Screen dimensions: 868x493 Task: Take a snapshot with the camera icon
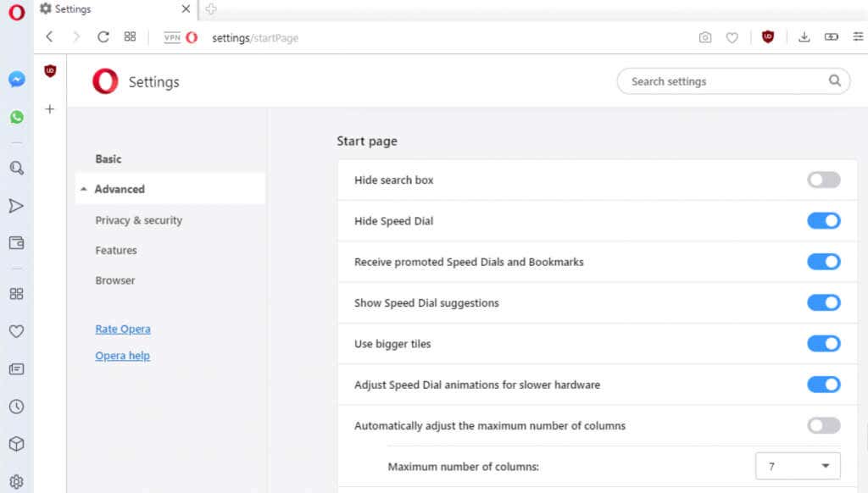(x=705, y=37)
